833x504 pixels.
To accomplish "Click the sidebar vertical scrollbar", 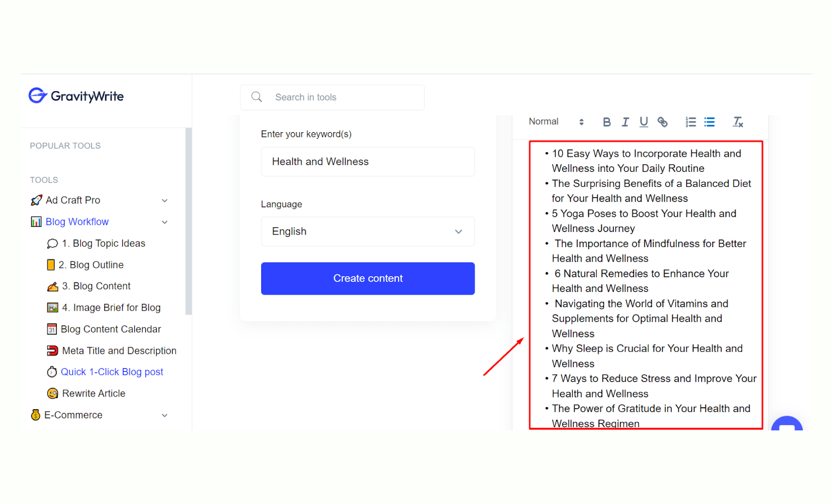I will coord(188,221).
